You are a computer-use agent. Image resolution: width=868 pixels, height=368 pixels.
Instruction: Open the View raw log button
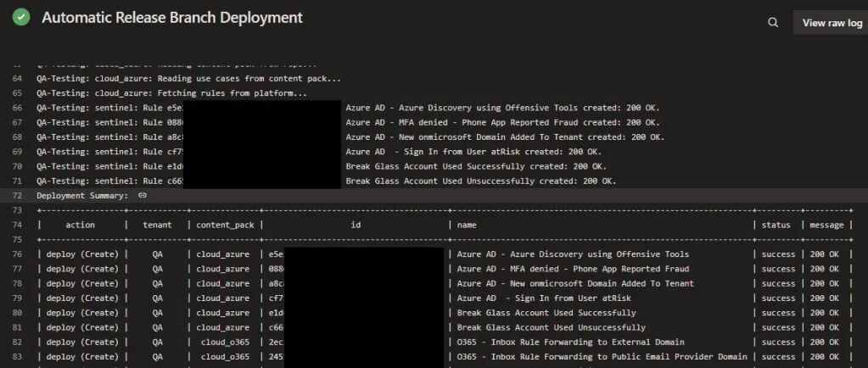pos(832,23)
